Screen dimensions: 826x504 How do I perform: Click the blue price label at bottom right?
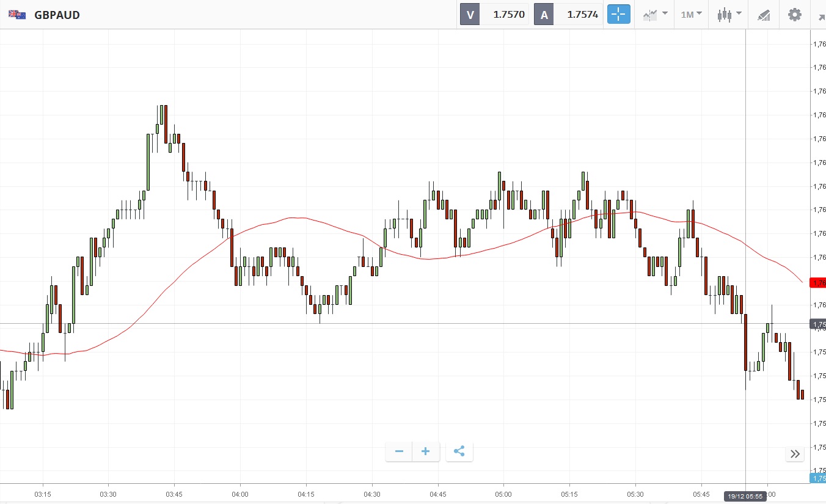pyautogui.click(x=817, y=478)
